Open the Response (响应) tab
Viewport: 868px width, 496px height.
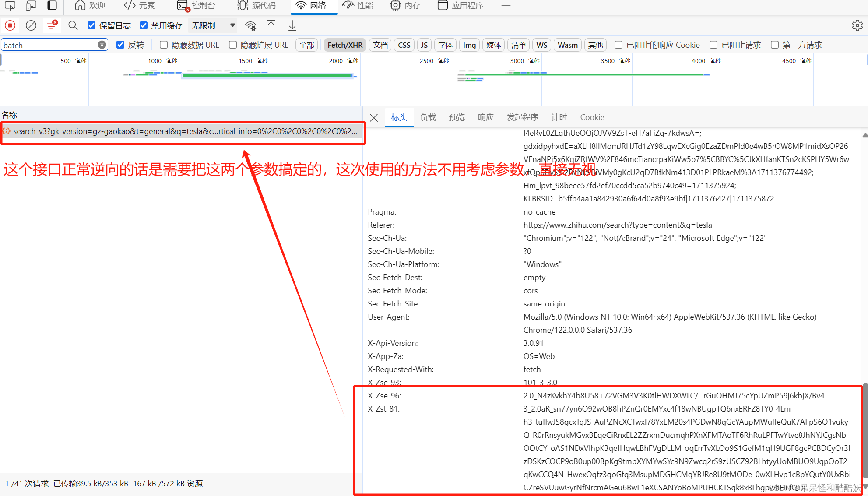point(486,117)
